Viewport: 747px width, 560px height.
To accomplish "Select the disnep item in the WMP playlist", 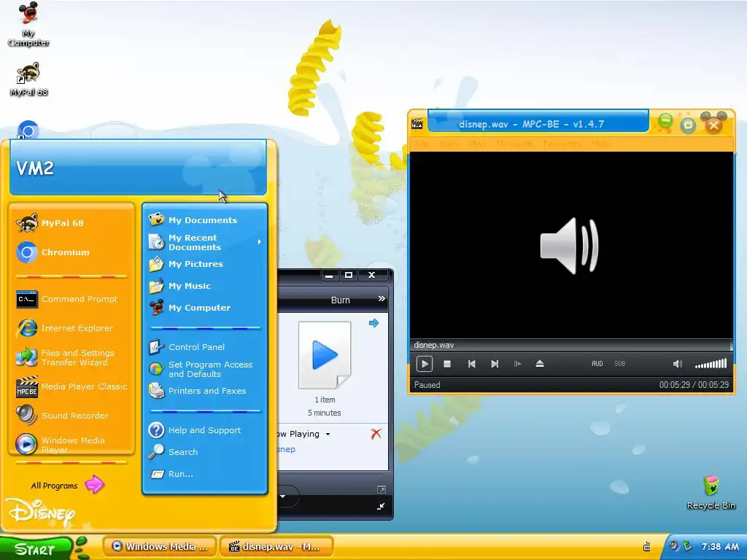I will click(x=286, y=449).
